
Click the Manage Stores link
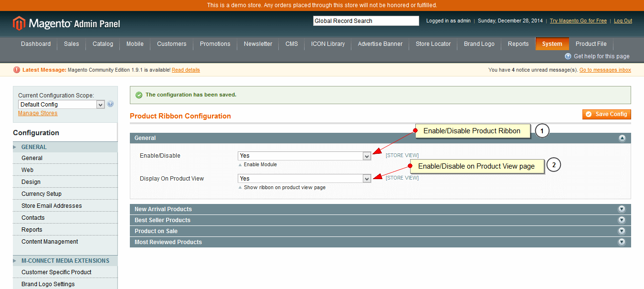[38, 113]
